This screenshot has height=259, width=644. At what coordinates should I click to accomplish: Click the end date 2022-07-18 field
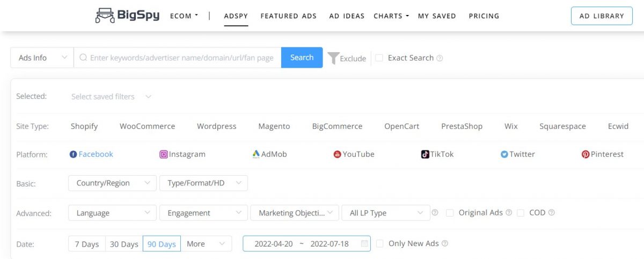[x=330, y=243]
